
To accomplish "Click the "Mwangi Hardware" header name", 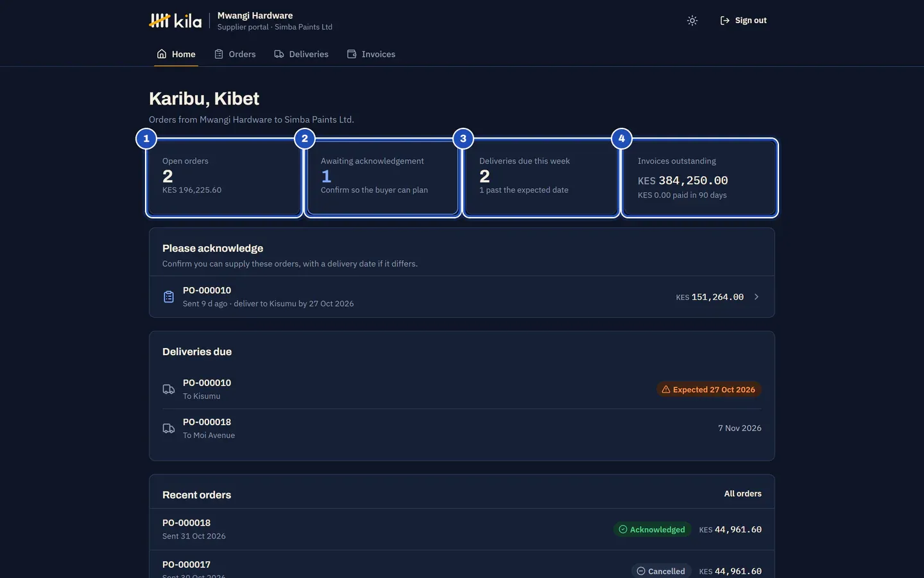I will click(x=255, y=15).
